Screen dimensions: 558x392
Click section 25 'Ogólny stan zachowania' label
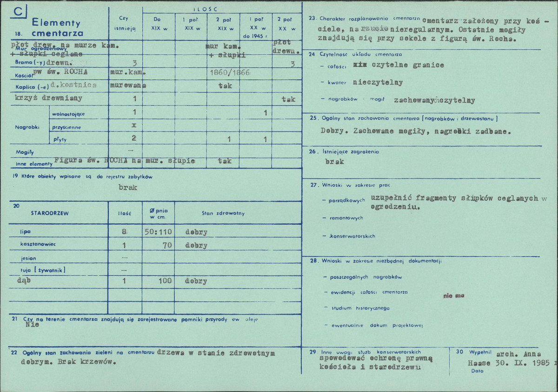tap(404, 118)
